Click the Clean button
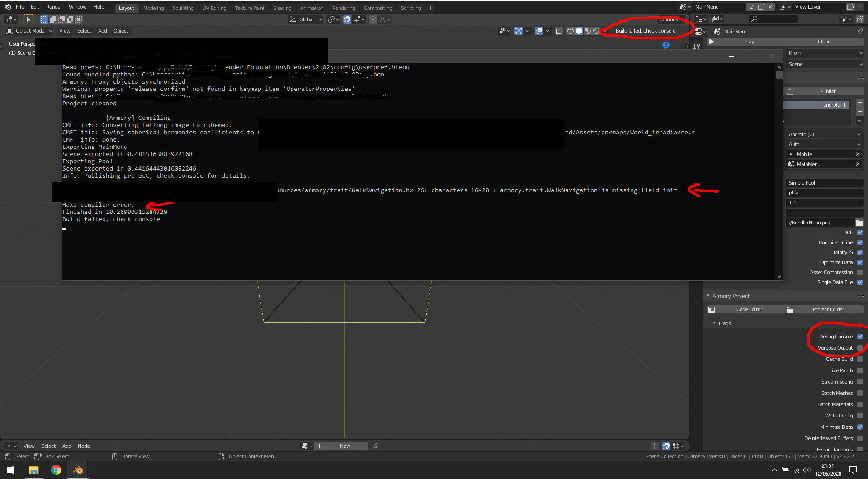Screen dimensions: 868x479 click(x=824, y=42)
